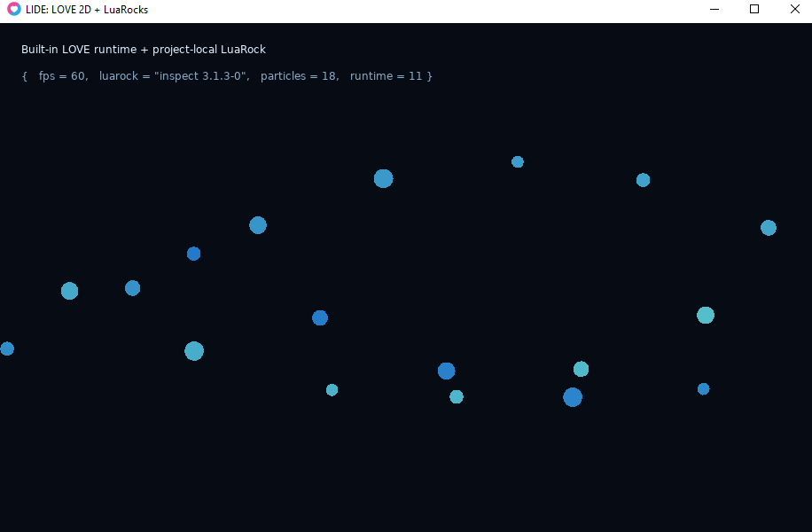Click the large particle below the status text line
This screenshot has width=812, height=532.
tap(383, 179)
